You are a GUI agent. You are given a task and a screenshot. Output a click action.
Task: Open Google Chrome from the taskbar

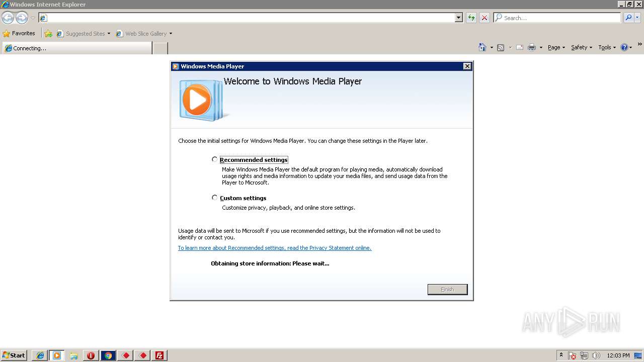click(x=108, y=355)
